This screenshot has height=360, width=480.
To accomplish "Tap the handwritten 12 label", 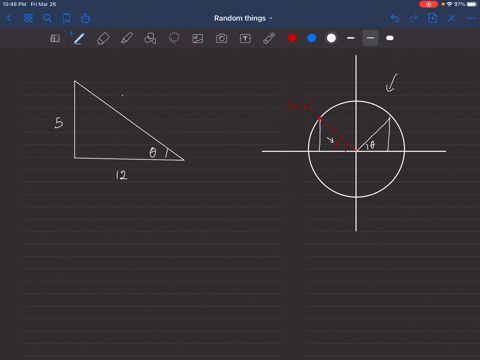I will tap(121, 175).
